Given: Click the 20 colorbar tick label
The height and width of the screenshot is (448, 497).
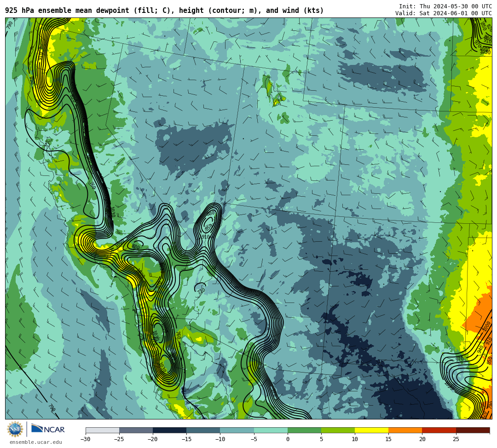Looking at the screenshot, I should (x=422, y=439).
